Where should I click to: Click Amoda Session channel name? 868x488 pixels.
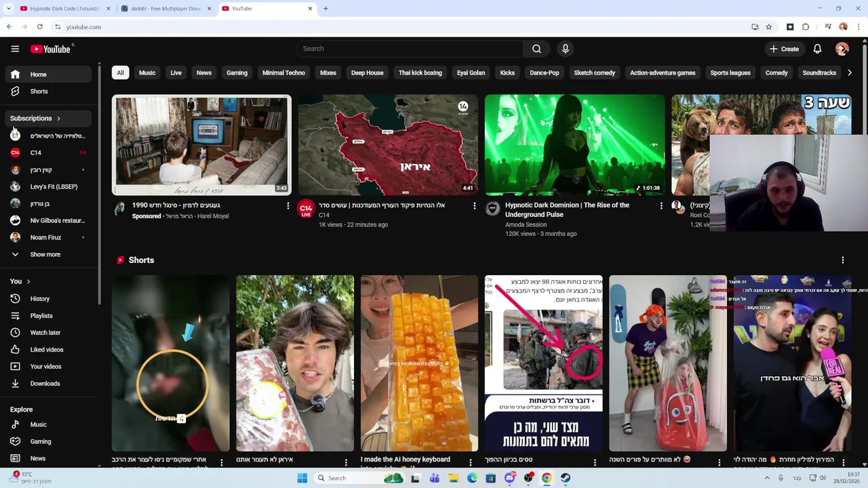point(526,224)
